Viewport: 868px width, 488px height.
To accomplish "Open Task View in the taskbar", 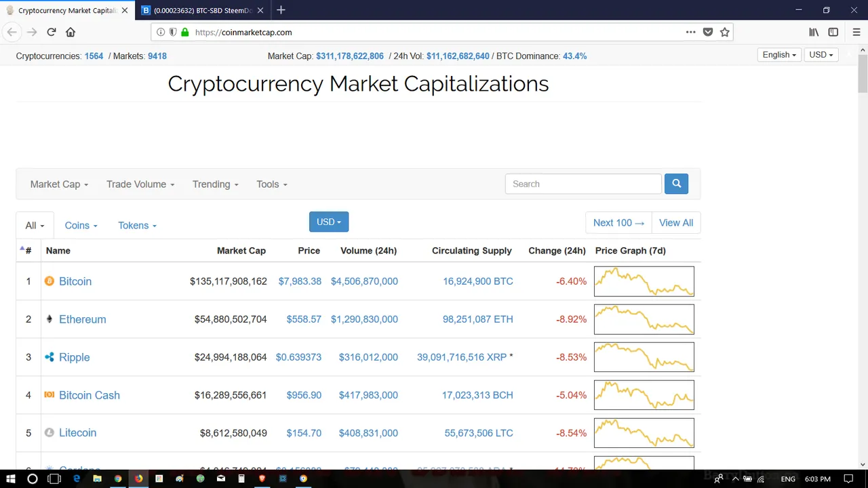I will [54, 479].
